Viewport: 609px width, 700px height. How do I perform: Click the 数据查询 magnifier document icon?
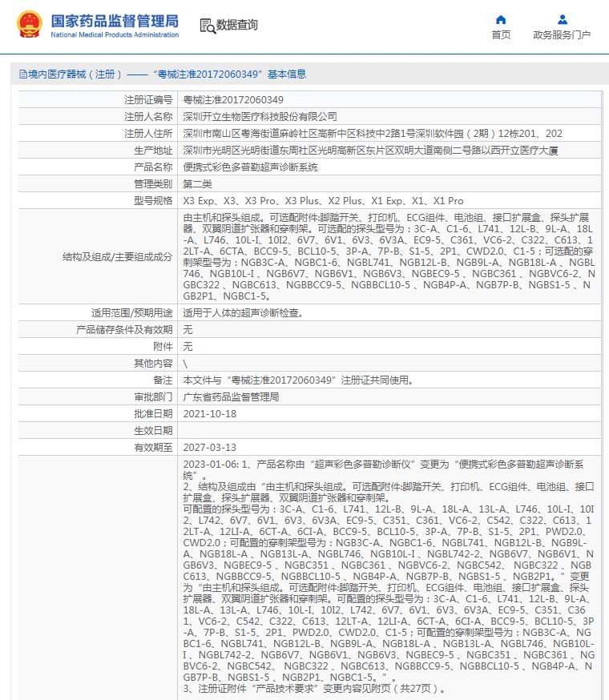coord(207,26)
